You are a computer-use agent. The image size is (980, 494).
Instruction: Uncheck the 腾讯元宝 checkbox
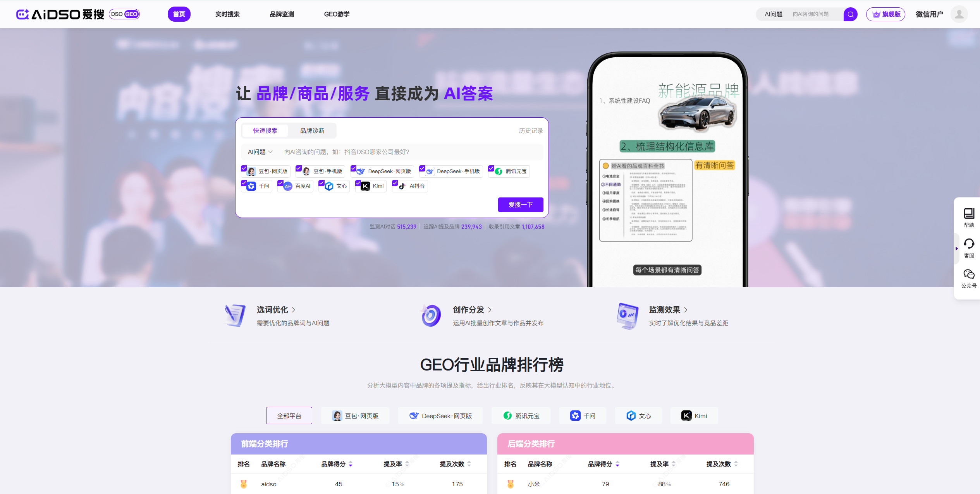tap(491, 168)
